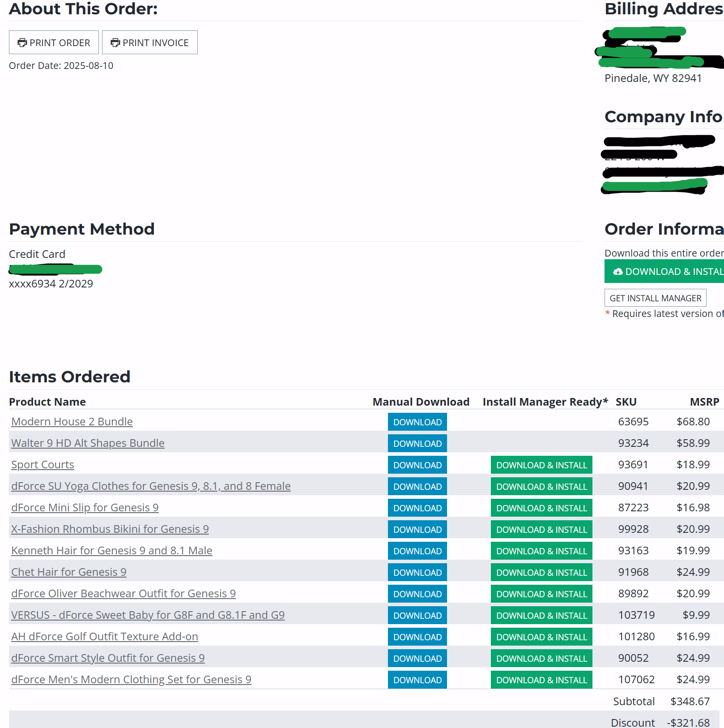Click the 'Manual Download' column header
The width and height of the screenshot is (724, 728).
421,402
